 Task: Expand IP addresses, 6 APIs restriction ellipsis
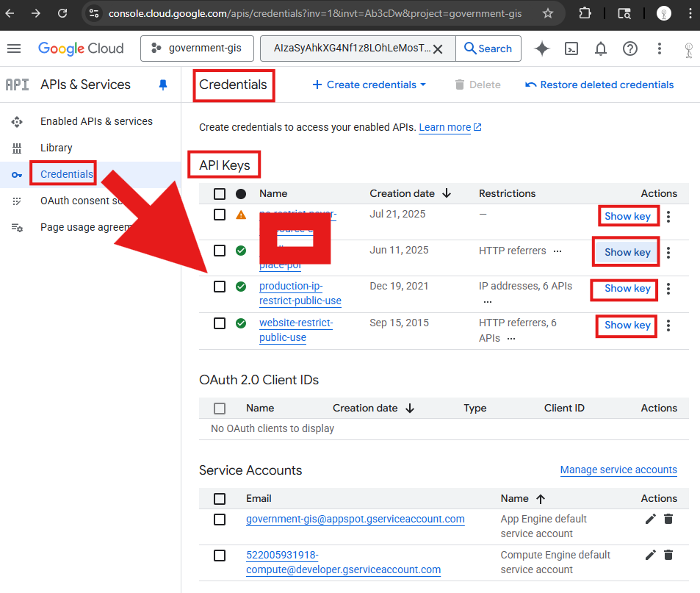point(488,302)
